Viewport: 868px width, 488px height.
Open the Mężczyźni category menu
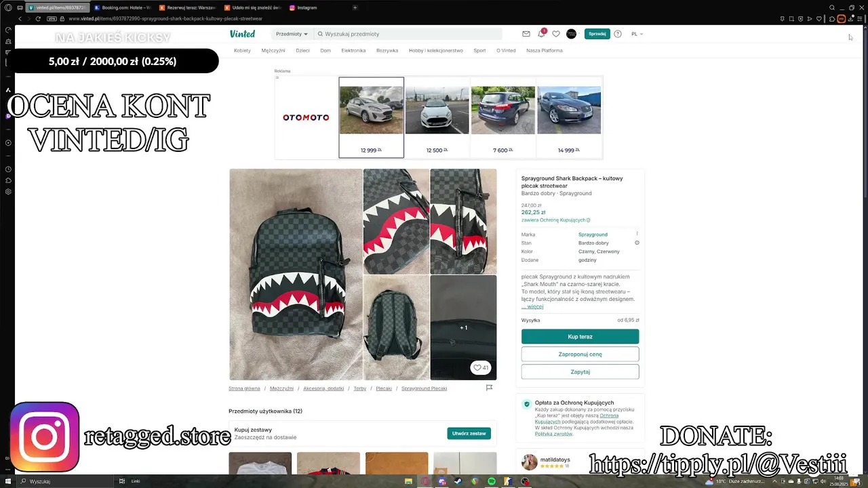click(x=273, y=51)
